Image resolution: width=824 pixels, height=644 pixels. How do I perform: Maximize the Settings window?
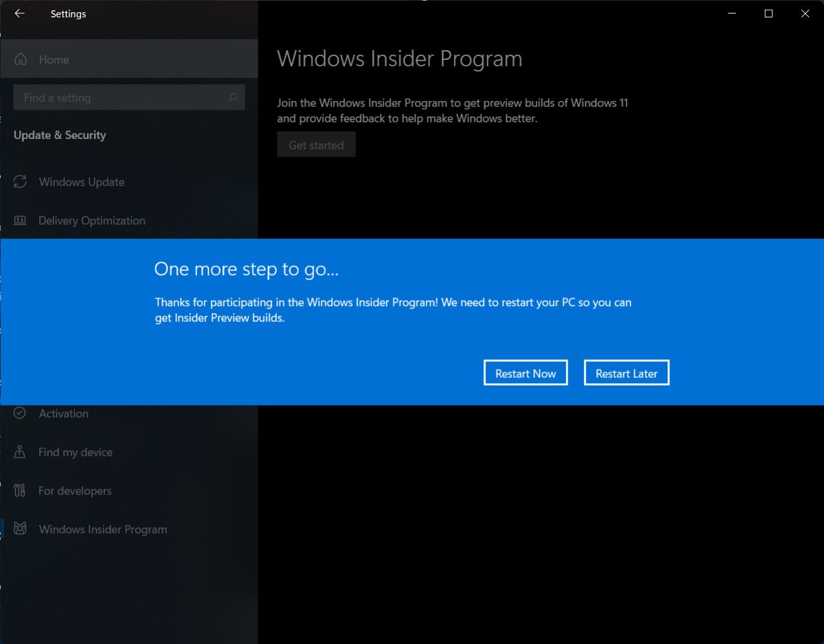click(x=769, y=14)
